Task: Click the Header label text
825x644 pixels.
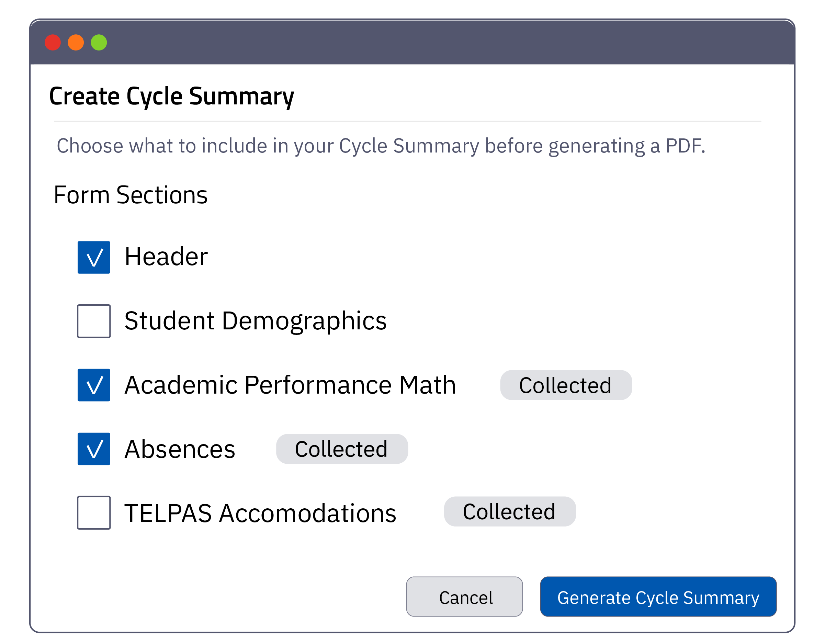Action: 166,257
